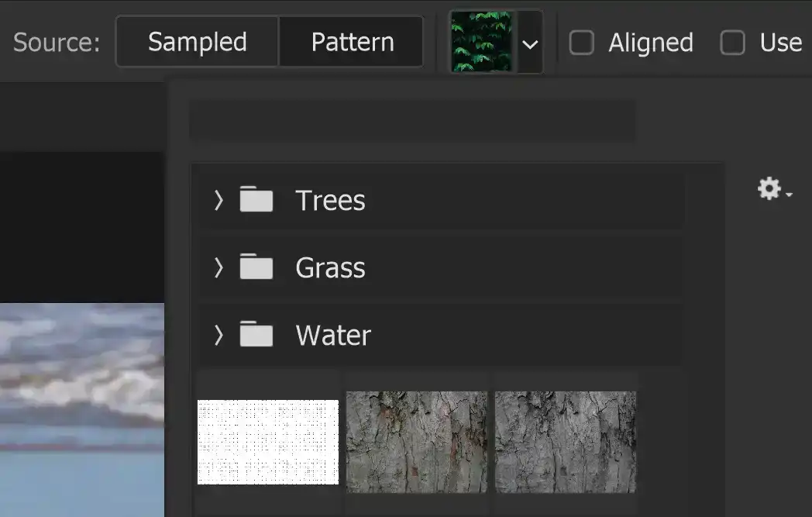Click the Trees folder icon
Screen dimensions: 812x517
pyautogui.click(x=256, y=200)
